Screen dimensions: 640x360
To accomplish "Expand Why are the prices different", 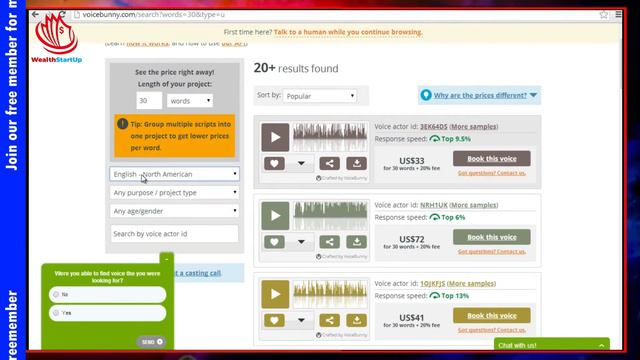I will click(x=480, y=96).
